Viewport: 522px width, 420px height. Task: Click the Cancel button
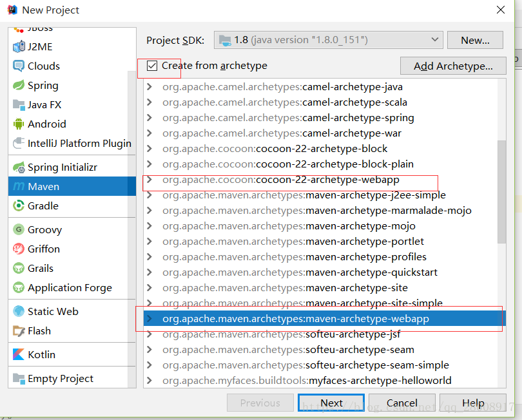[x=402, y=403]
